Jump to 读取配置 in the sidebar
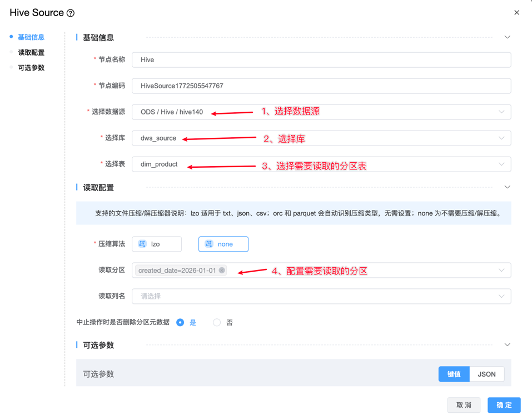Image resolution: width=532 pixels, height=420 pixels. 31,53
